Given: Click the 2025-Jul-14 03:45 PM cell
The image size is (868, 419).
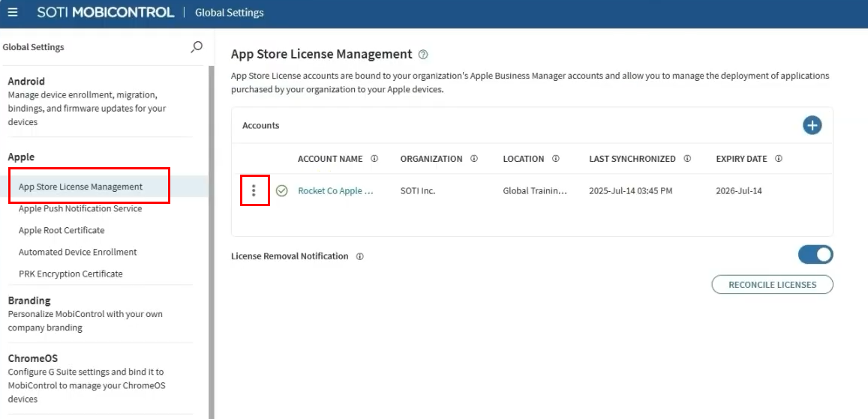Looking at the screenshot, I should coord(630,190).
